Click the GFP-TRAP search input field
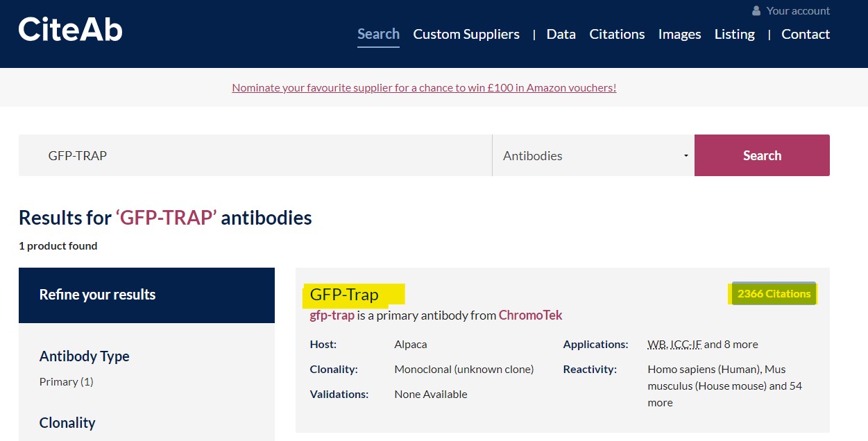Screen dimensions: 868x441 coord(255,155)
